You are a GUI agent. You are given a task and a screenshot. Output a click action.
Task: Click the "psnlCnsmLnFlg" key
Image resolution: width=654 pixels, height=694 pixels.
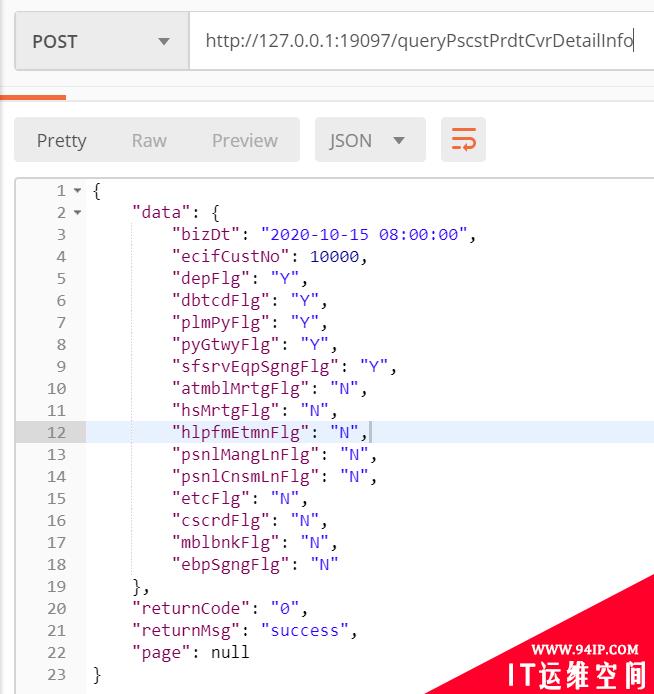(x=246, y=477)
